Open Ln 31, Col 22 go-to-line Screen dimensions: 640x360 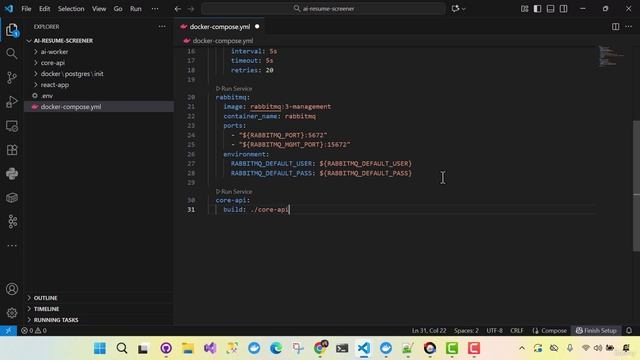pos(429,331)
